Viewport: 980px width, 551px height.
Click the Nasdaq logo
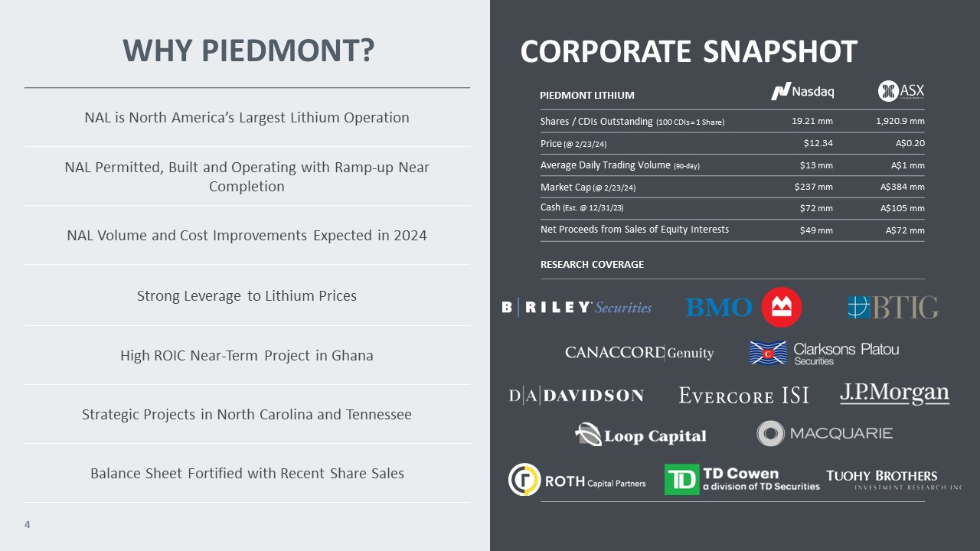click(802, 92)
